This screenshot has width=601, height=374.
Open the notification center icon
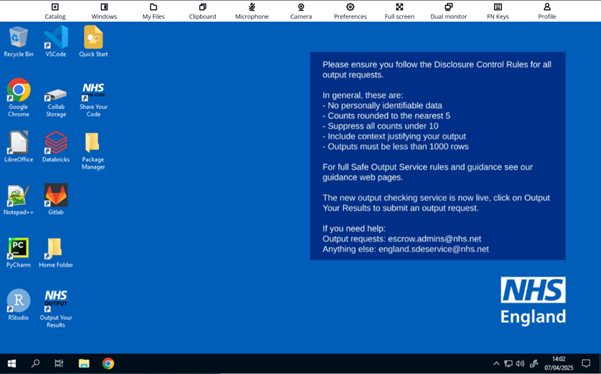click(586, 363)
